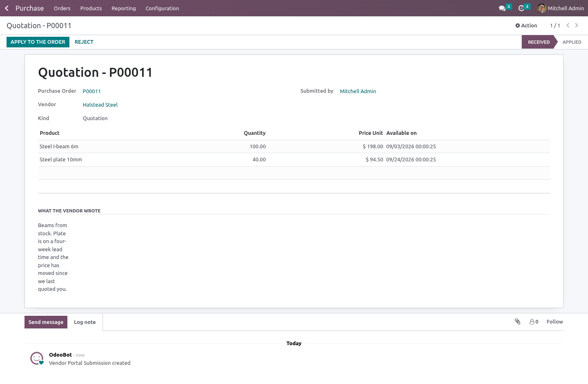This screenshot has height=384, width=588.
Task: Switch to the Log note tab
Action: 85,322
